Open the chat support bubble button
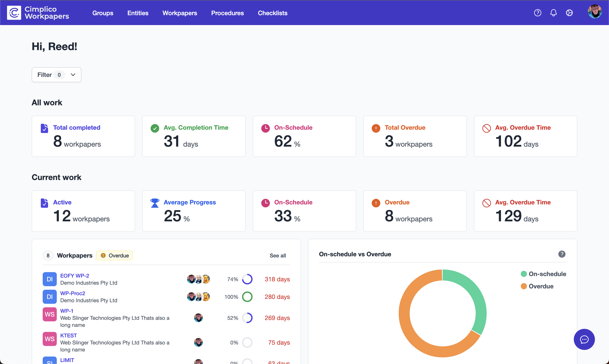The height and width of the screenshot is (364, 609). point(584,339)
